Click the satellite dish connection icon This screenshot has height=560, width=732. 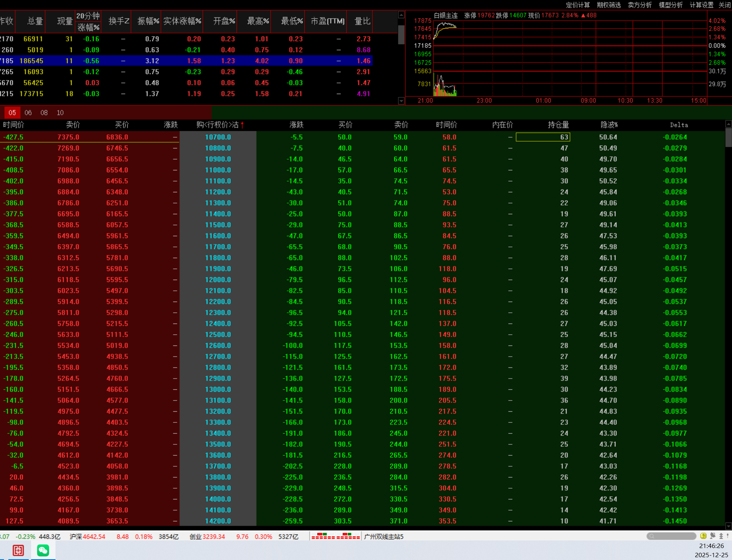pos(712,536)
